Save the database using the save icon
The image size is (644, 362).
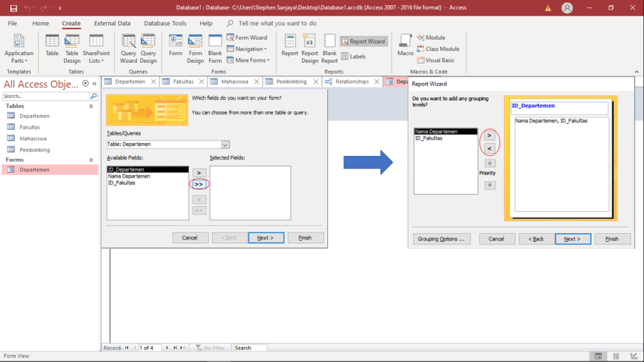tap(13, 8)
